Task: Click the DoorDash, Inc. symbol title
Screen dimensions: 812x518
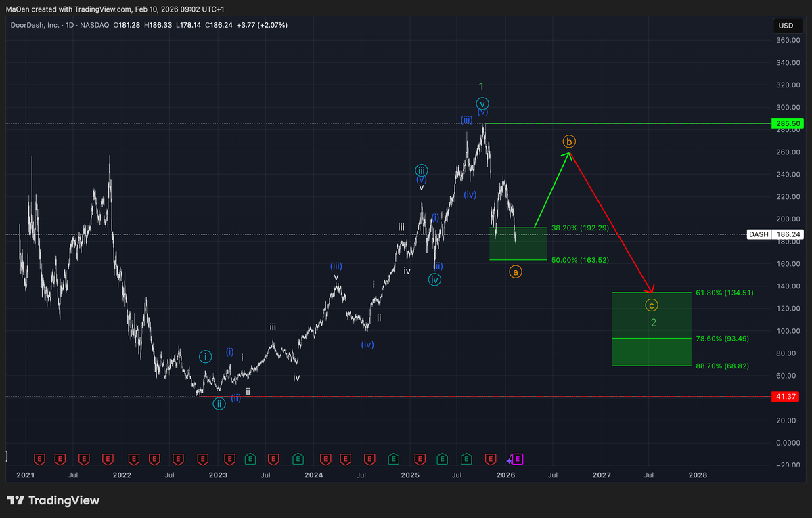Action: (34, 25)
